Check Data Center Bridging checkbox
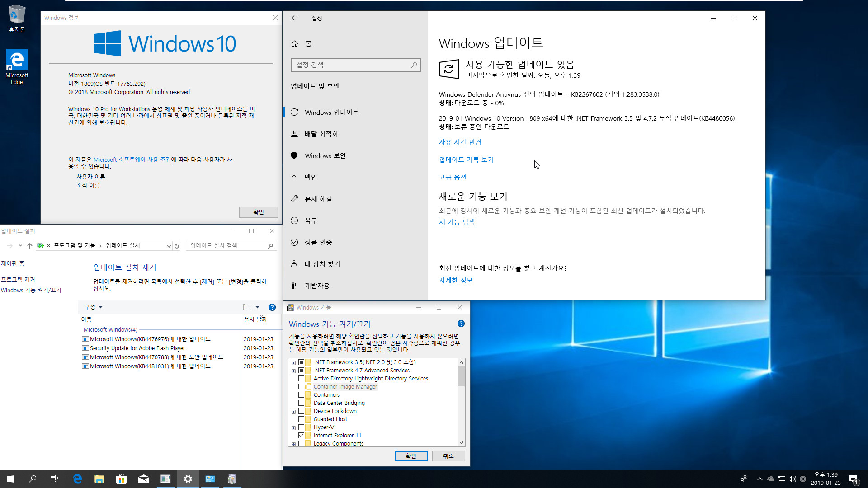This screenshot has width=868, height=488. (301, 403)
